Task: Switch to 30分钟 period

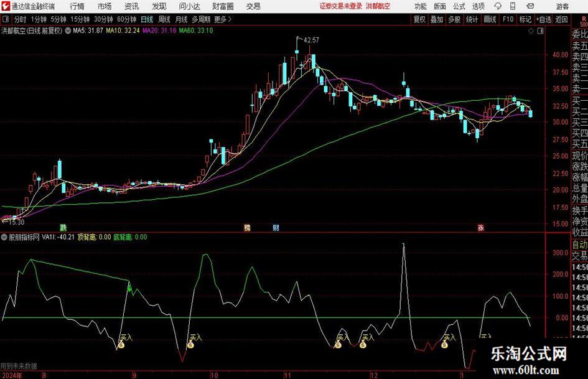Action: 103,19
